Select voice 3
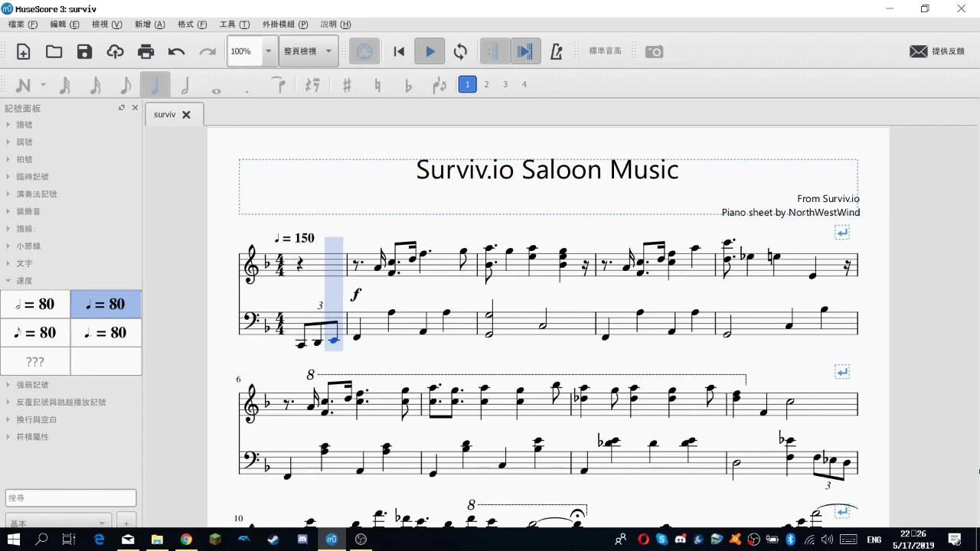Viewport: 980px width, 551px height. click(505, 84)
